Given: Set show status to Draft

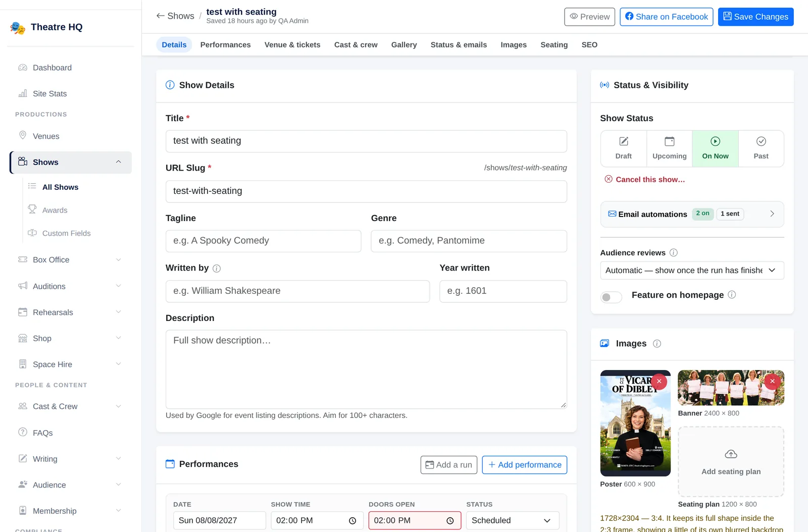Looking at the screenshot, I should pos(624,149).
